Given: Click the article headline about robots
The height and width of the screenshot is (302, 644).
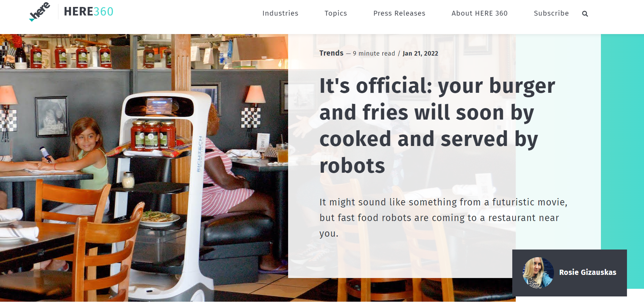Looking at the screenshot, I should pyautogui.click(x=437, y=125).
